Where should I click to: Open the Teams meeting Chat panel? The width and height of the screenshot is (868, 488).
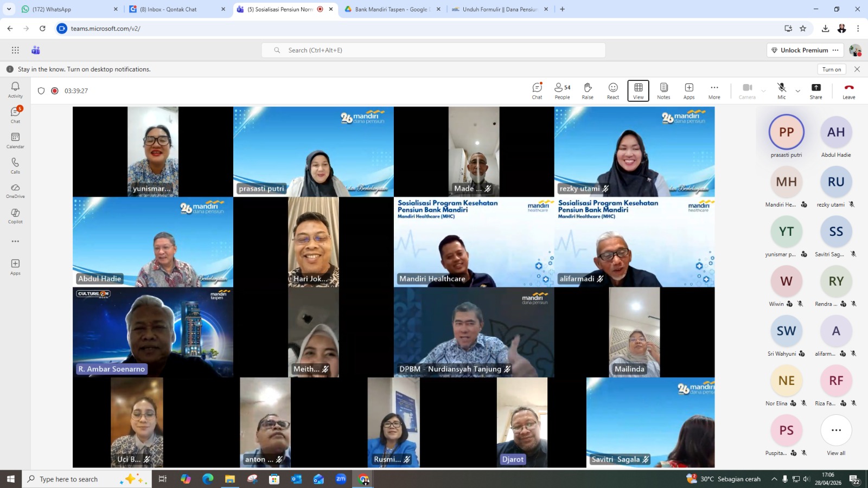[x=537, y=91]
